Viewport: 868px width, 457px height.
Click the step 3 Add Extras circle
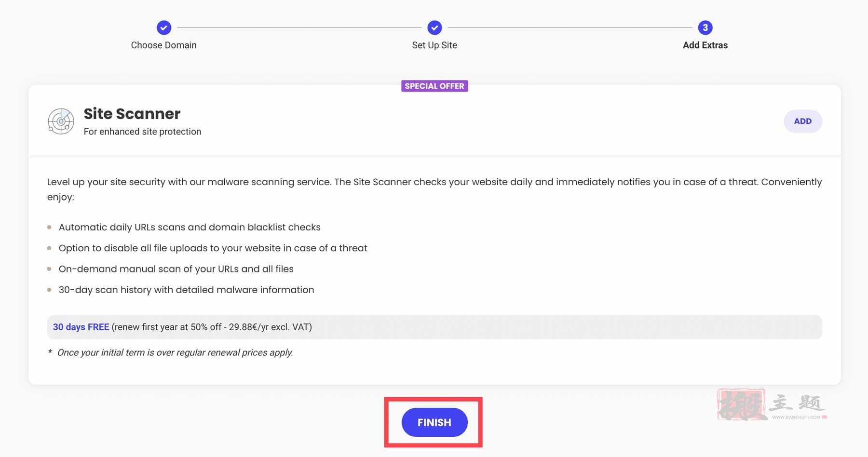pyautogui.click(x=705, y=27)
